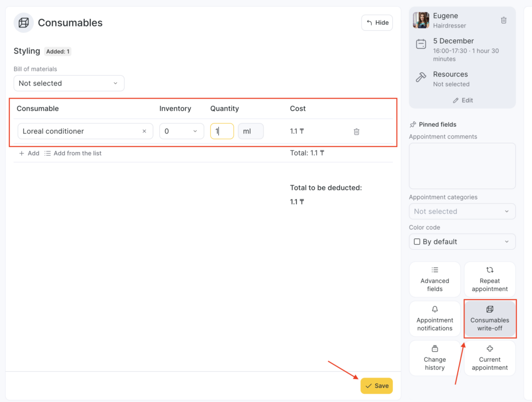Add a new consumable row

click(x=29, y=153)
